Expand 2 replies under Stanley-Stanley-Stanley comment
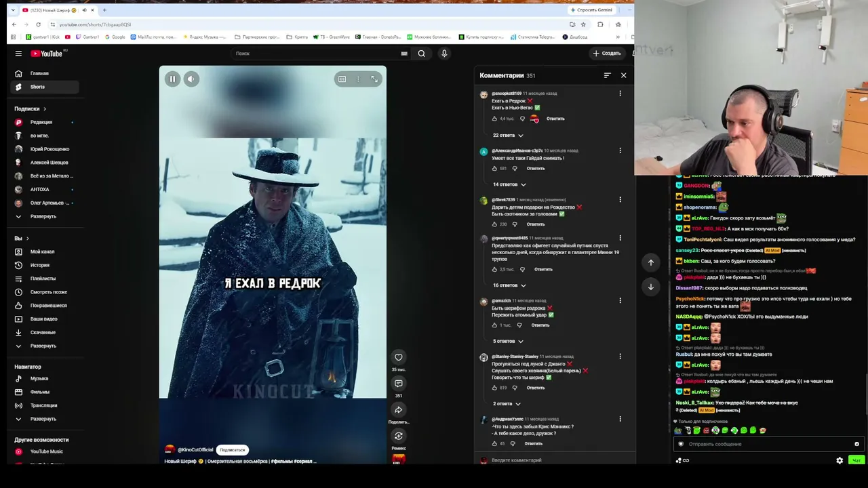 [507, 404]
